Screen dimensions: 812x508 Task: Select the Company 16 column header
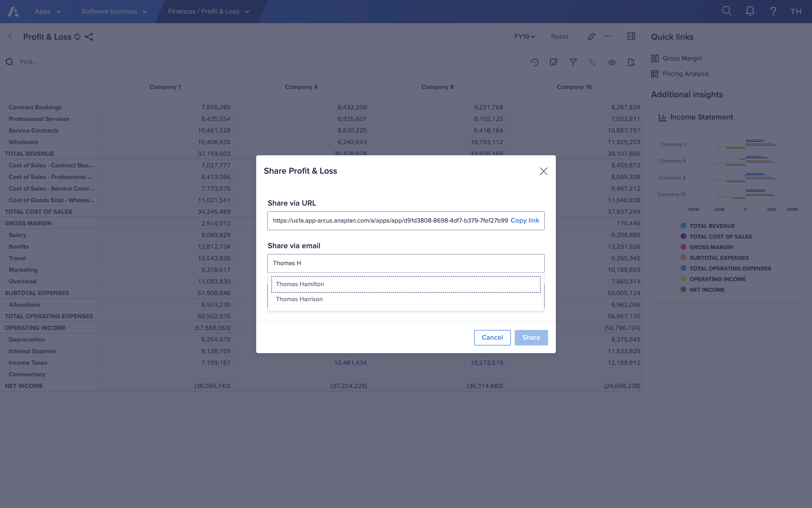[574, 87]
